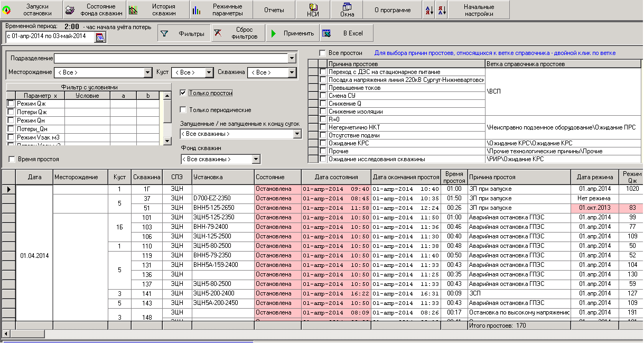Viewport: 644px width, 343px height.
Task: Select \ВСП reference branch cell
Action: tap(564, 91)
